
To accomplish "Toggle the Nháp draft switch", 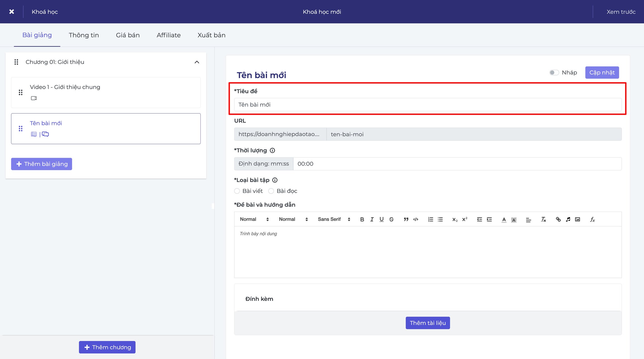I will (554, 73).
